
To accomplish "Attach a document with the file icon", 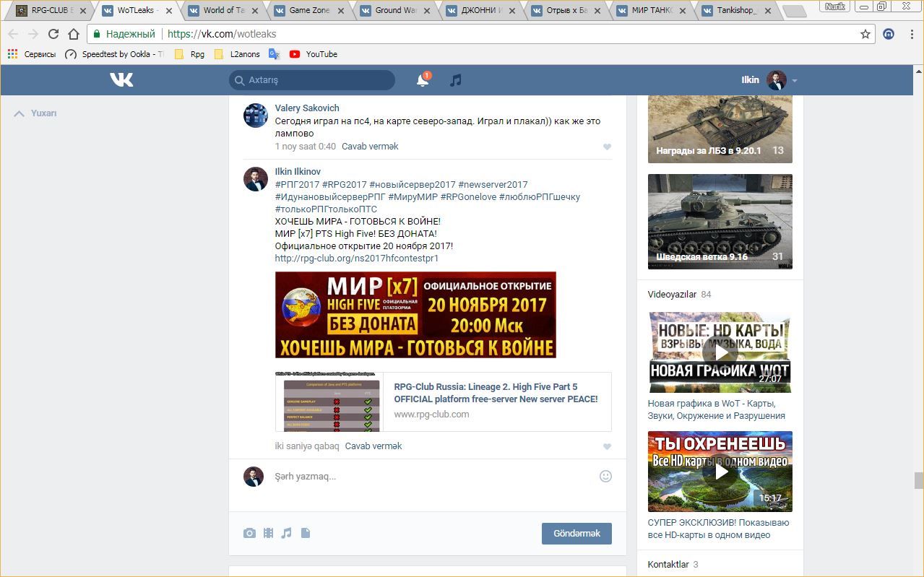I will [x=306, y=533].
